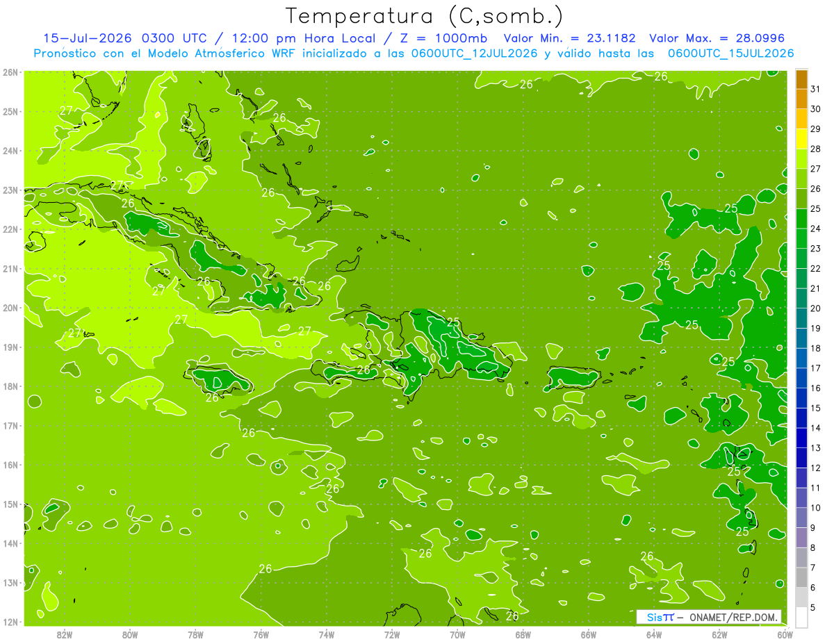Click the color scale label 31
The width and height of the screenshot is (834, 644).
[816, 89]
